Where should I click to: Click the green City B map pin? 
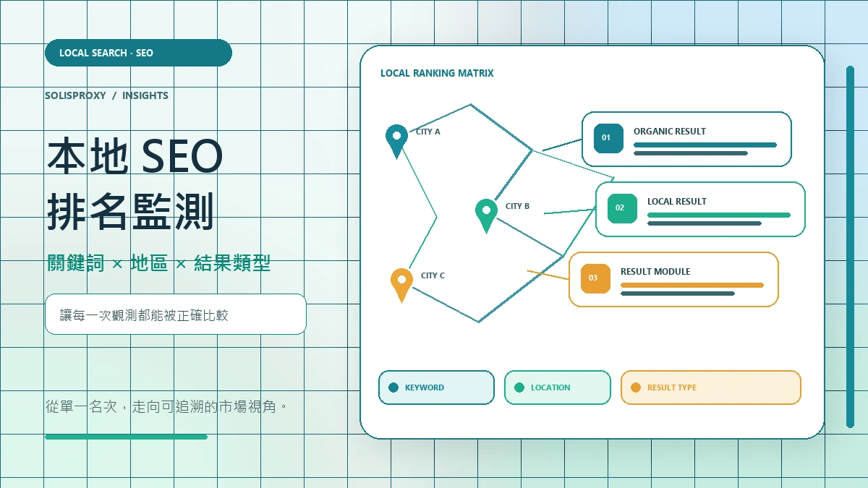pyautogui.click(x=486, y=215)
